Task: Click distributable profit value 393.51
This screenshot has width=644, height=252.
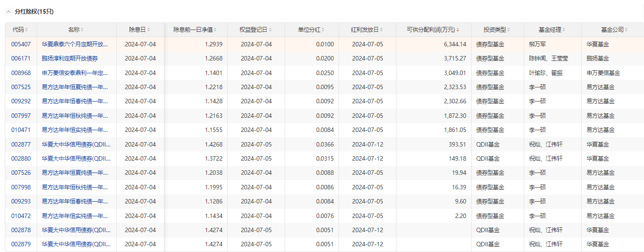Action: coord(457,144)
